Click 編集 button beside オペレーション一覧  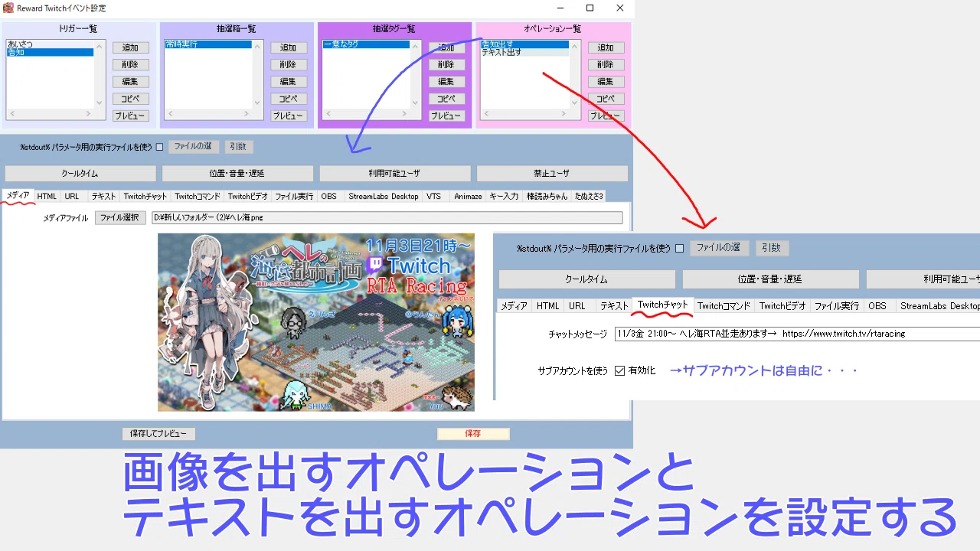606,82
